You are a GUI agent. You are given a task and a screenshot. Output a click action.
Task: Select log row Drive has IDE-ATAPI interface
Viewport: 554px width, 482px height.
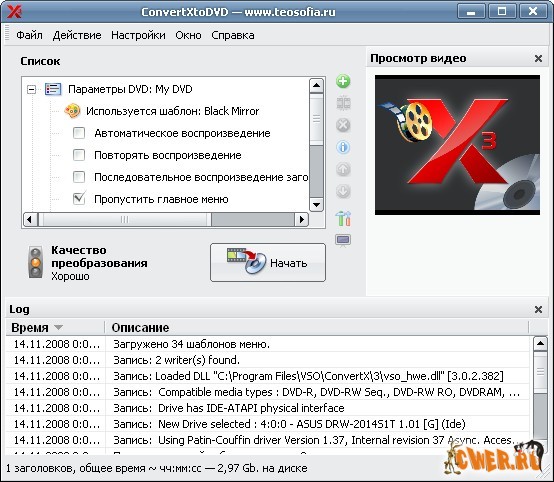coord(267,408)
